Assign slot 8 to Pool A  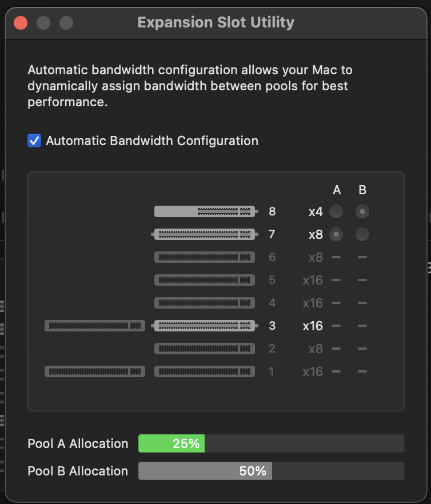336,211
